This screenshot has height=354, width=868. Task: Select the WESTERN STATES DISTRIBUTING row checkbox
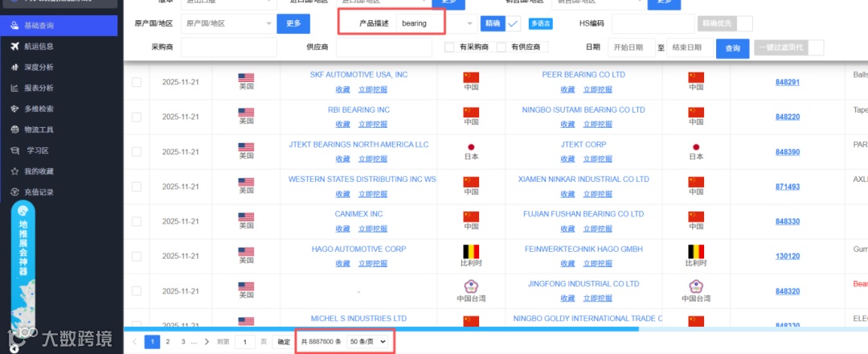click(136, 187)
